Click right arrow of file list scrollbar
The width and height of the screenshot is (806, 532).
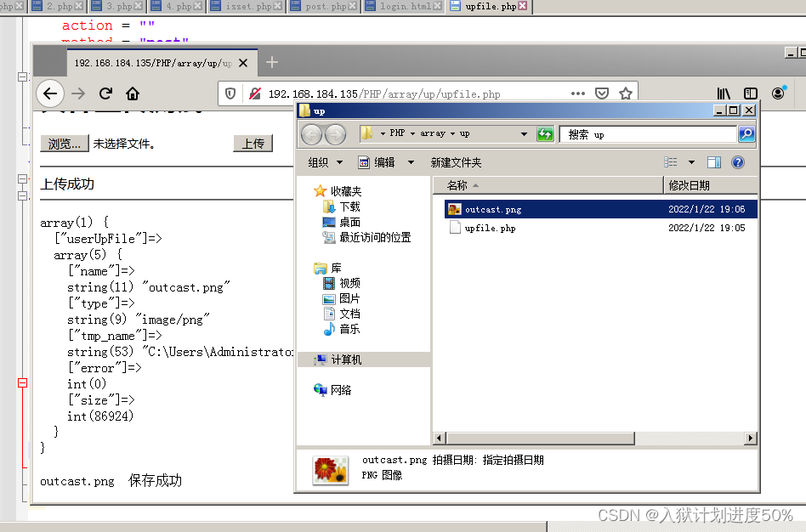(x=751, y=438)
